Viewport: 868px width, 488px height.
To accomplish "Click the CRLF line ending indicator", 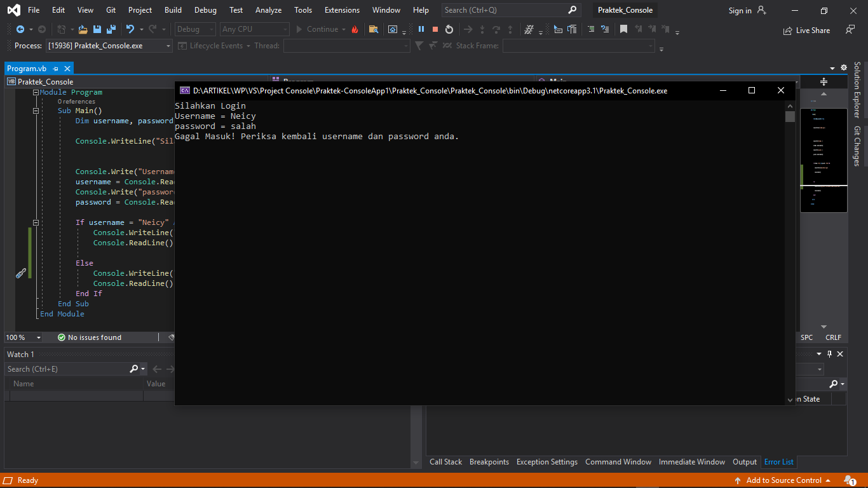I will tap(833, 337).
